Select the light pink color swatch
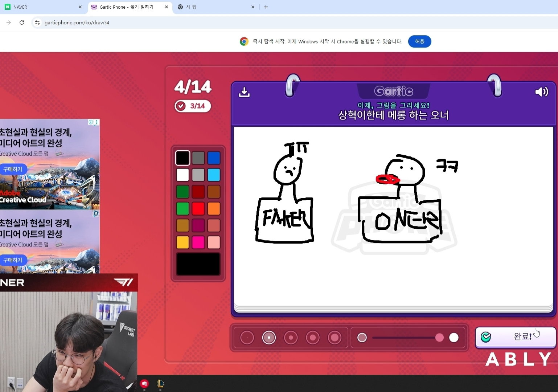This screenshot has width=558, height=392. coord(214,242)
